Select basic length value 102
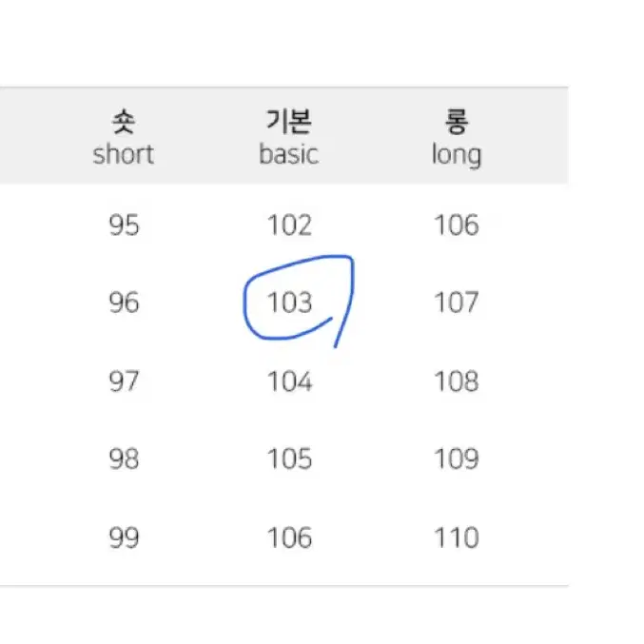This screenshot has height=644, width=644. coord(289,225)
